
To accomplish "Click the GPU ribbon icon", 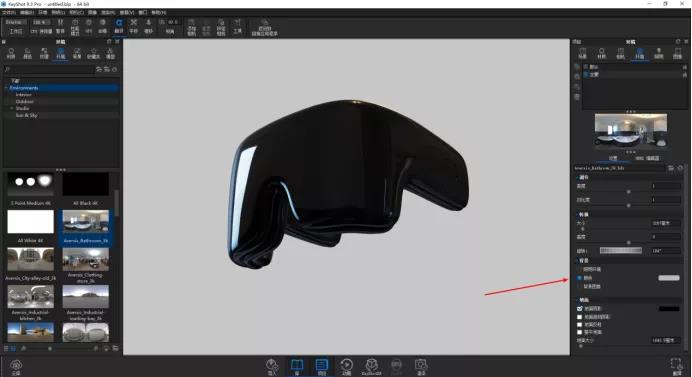I will coord(89,26).
